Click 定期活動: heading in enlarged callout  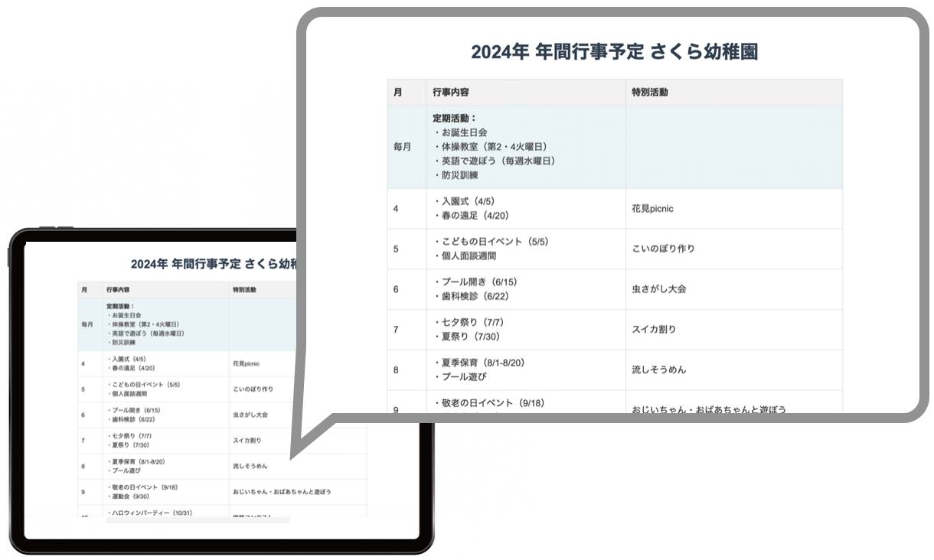click(455, 119)
